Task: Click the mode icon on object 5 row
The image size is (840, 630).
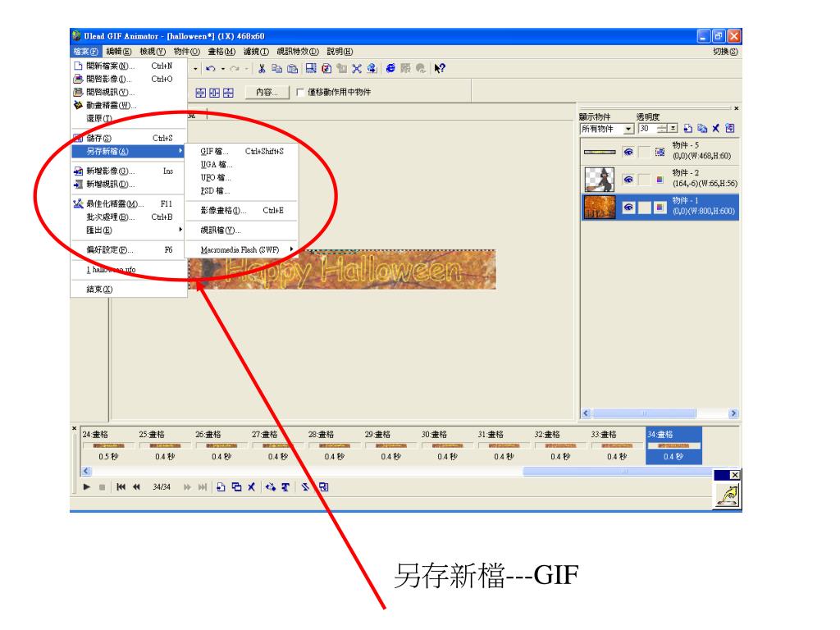Action: (x=660, y=152)
